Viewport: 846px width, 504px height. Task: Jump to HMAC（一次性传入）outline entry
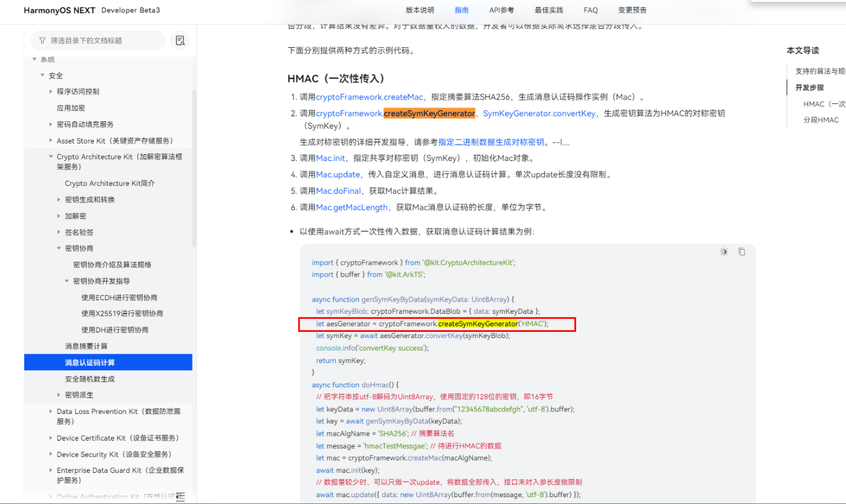tap(824, 104)
